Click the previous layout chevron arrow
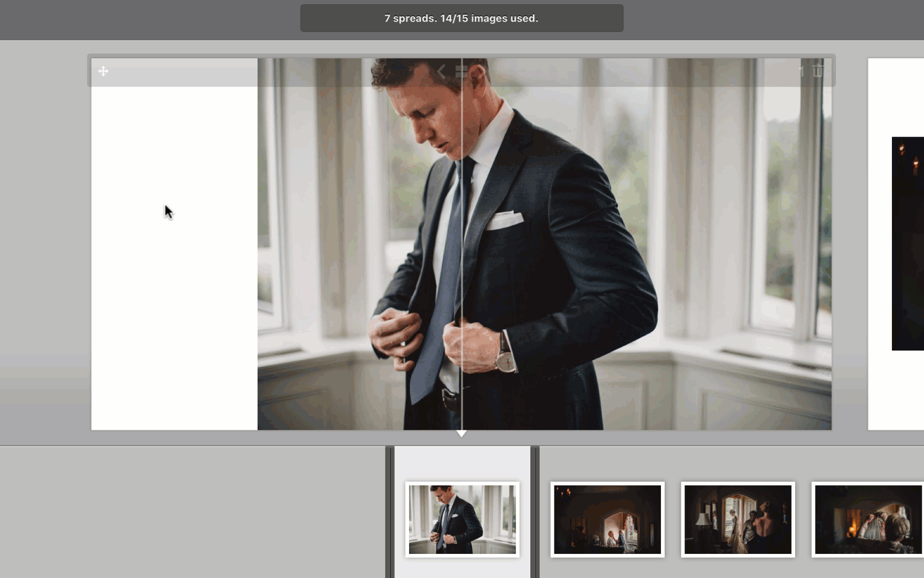 441,71
